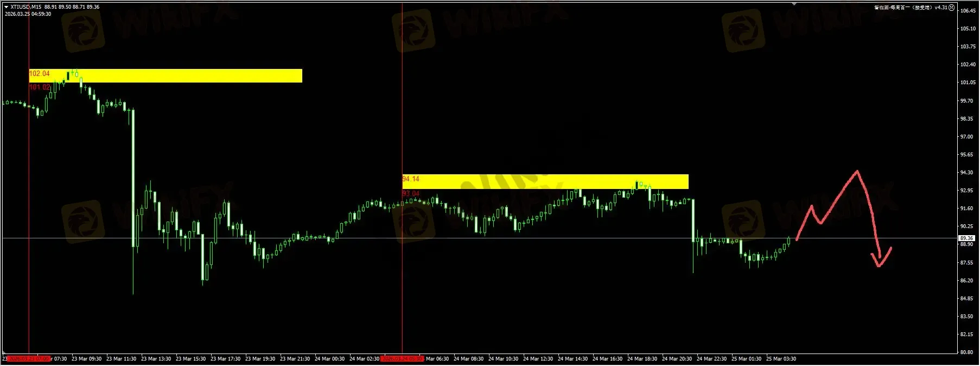
Task: Click the 98.35 price axis label
Action: click(x=966, y=119)
